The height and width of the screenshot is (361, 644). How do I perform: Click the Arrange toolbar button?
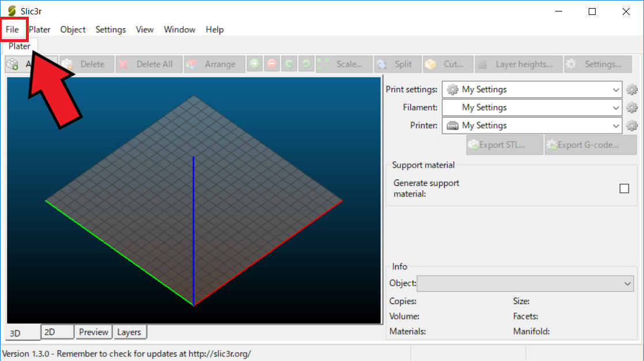pos(214,64)
